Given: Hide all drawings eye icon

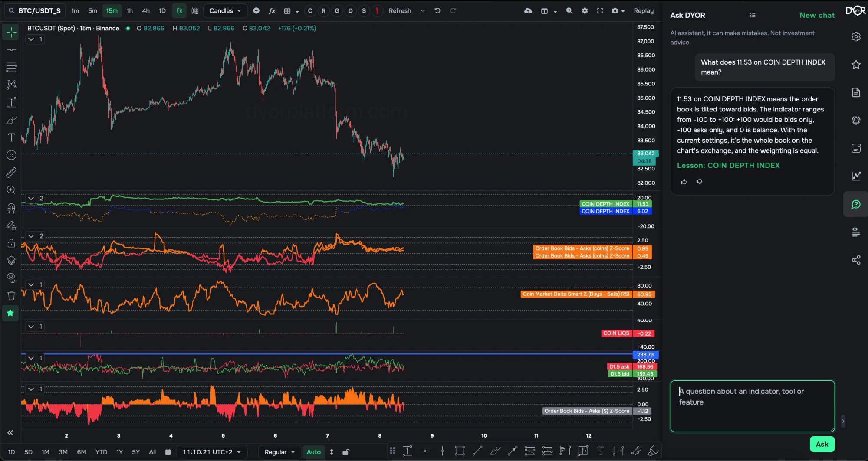Looking at the screenshot, I should point(11,278).
